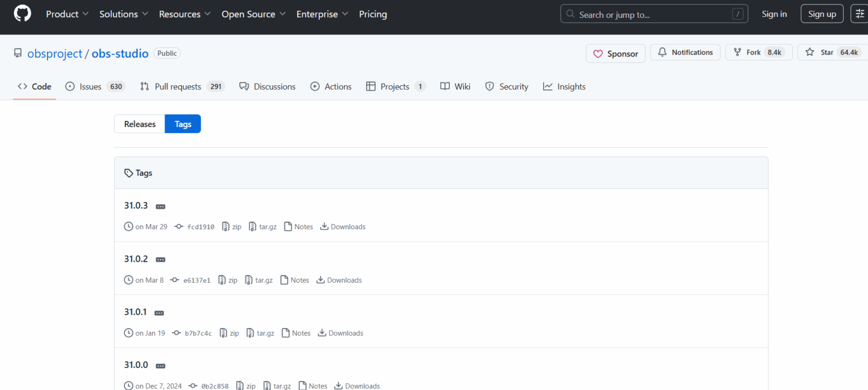Download tar.gz for tag 31.0.2
868x390 pixels.
(x=259, y=280)
